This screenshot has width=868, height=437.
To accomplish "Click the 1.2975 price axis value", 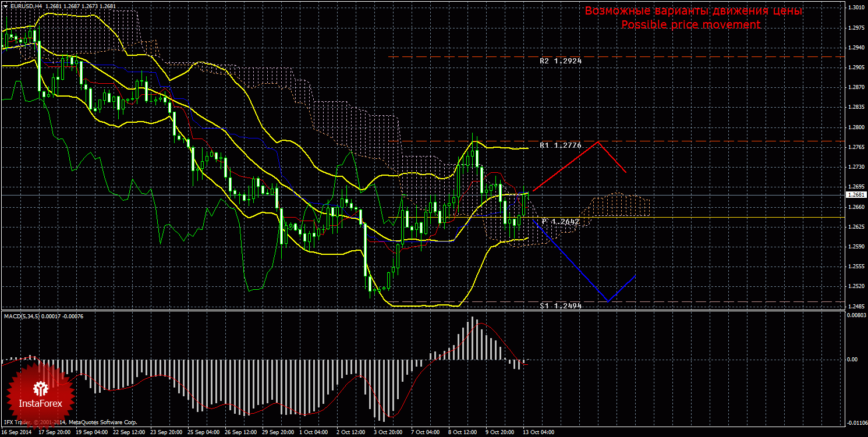I will (856, 28).
